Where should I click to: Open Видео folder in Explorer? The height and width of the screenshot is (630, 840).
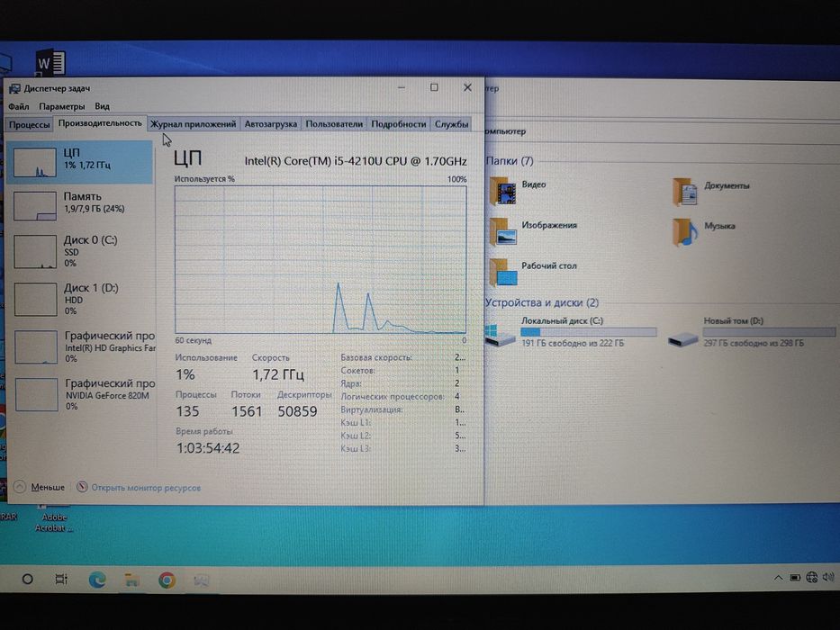tap(502, 191)
